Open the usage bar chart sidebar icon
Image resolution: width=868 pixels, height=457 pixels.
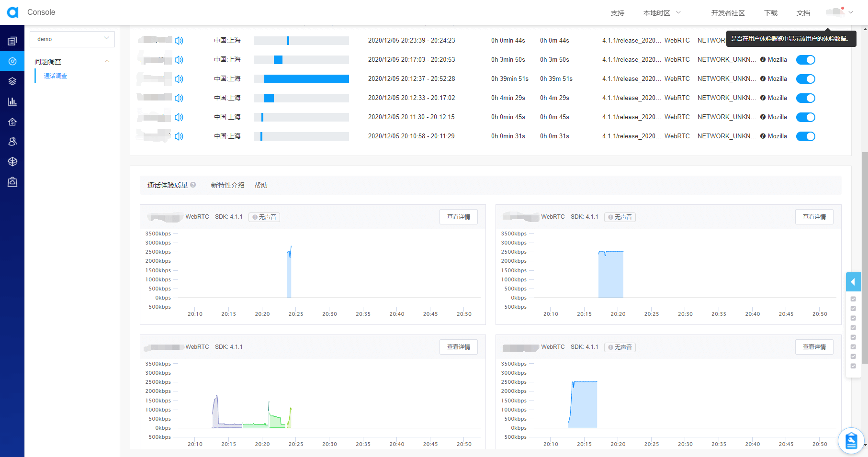(12, 101)
